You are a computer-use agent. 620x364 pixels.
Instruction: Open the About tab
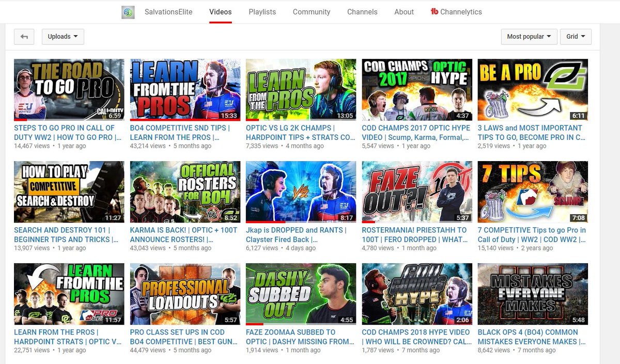pyautogui.click(x=404, y=12)
